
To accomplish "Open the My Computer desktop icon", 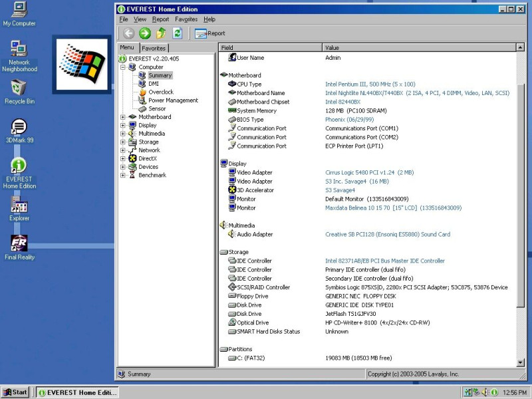I will click(19, 14).
